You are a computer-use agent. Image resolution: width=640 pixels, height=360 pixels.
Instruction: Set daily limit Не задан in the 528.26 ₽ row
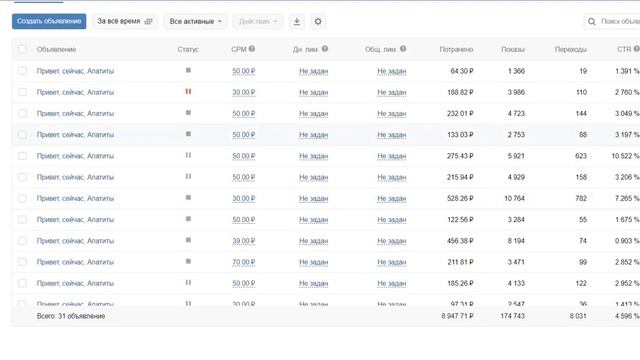pos(313,198)
